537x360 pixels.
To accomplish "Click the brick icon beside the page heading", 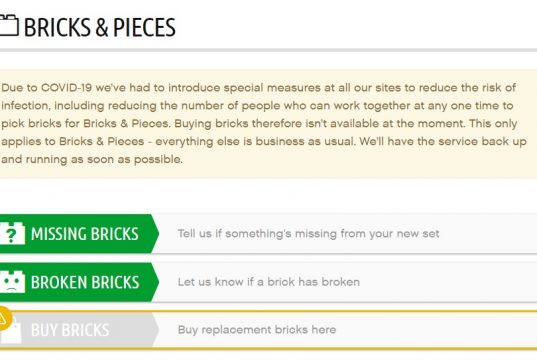I will pos(9,25).
